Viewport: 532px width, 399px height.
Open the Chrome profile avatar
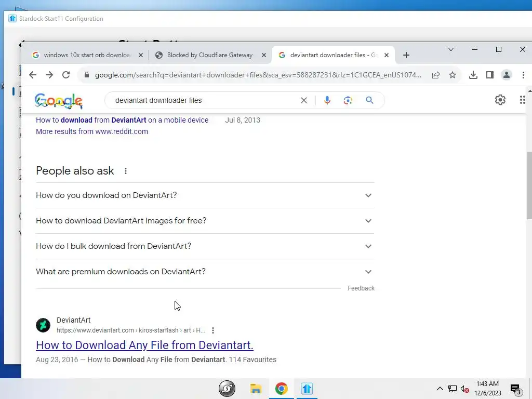pyautogui.click(x=507, y=75)
